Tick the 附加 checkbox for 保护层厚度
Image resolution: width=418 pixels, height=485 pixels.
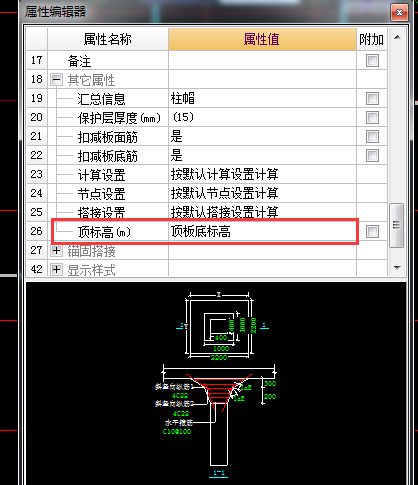point(372,118)
